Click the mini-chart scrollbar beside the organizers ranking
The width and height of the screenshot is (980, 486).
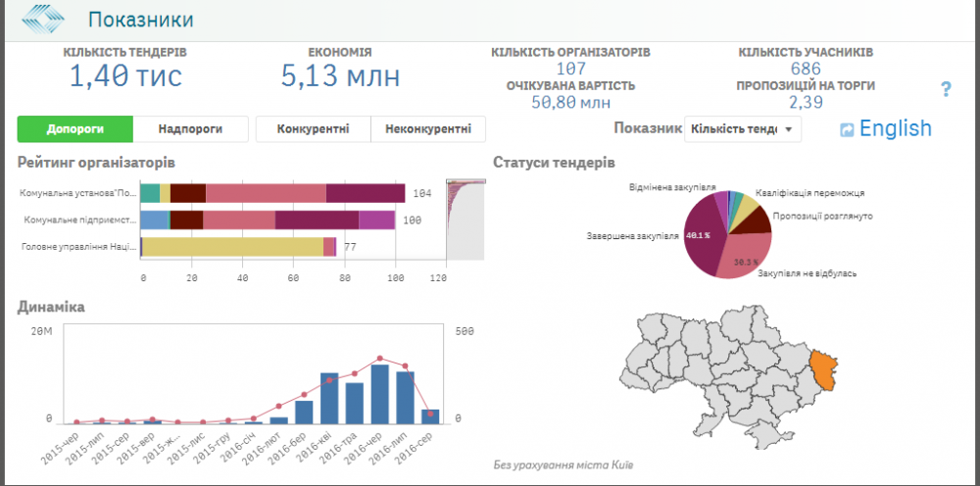click(465, 219)
